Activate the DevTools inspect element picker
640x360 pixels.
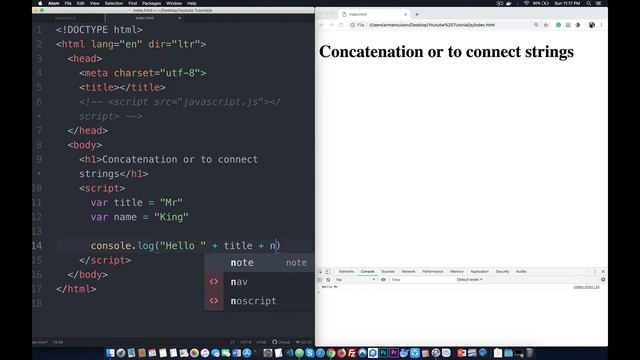(320, 271)
